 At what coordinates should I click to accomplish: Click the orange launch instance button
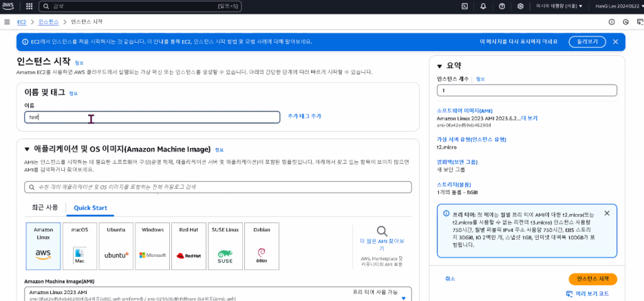[592, 279]
